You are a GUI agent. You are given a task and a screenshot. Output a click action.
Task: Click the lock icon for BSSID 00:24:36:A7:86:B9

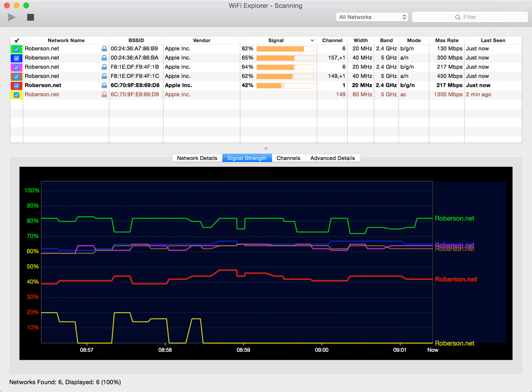click(104, 49)
